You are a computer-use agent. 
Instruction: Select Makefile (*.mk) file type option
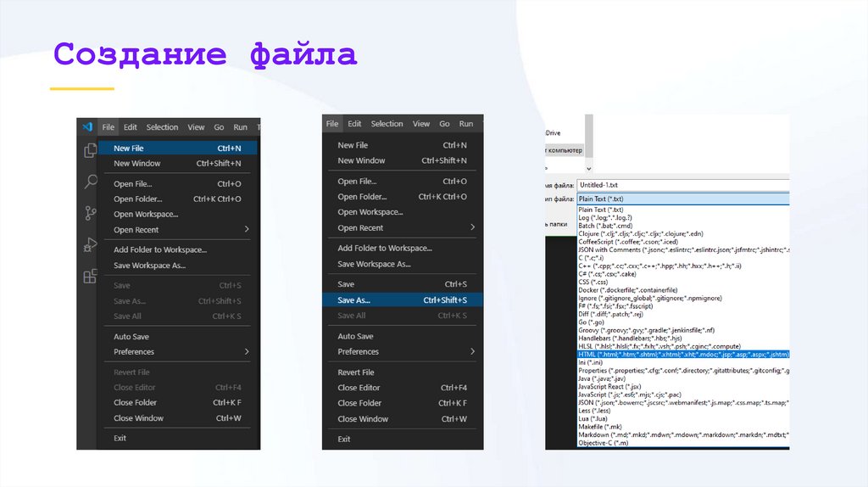(x=683, y=427)
